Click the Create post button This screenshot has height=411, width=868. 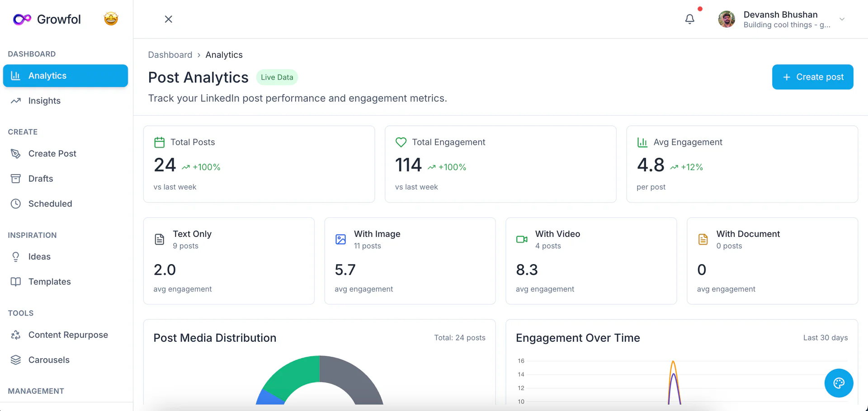812,77
